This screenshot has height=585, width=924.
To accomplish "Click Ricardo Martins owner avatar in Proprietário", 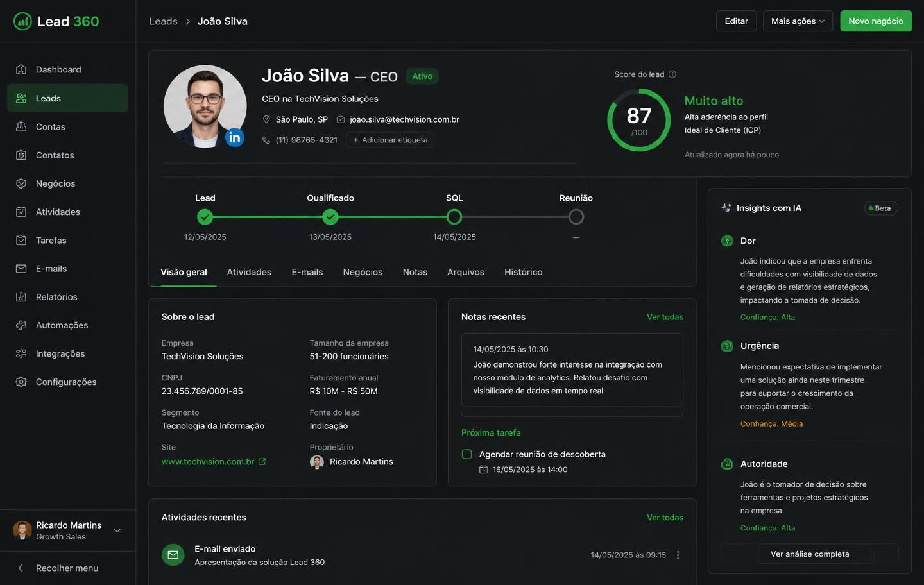I will pos(317,462).
